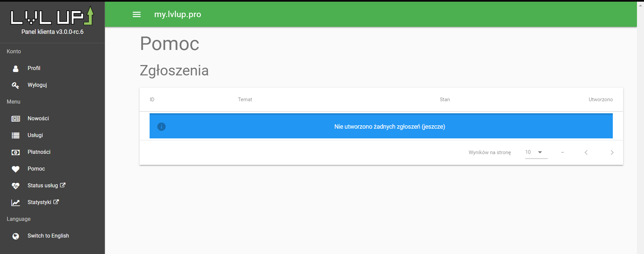Click the Statystyki chart icon
The width and height of the screenshot is (644, 254).
click(15, 202)
